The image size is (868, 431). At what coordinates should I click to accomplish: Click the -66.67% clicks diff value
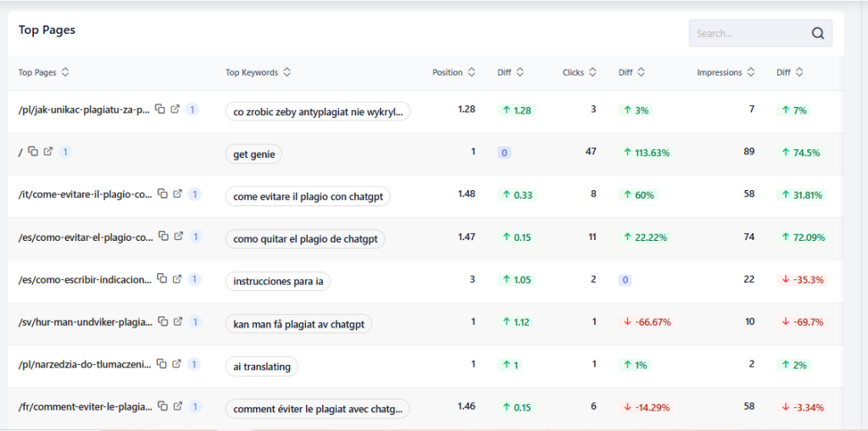[x=647, y=322]
